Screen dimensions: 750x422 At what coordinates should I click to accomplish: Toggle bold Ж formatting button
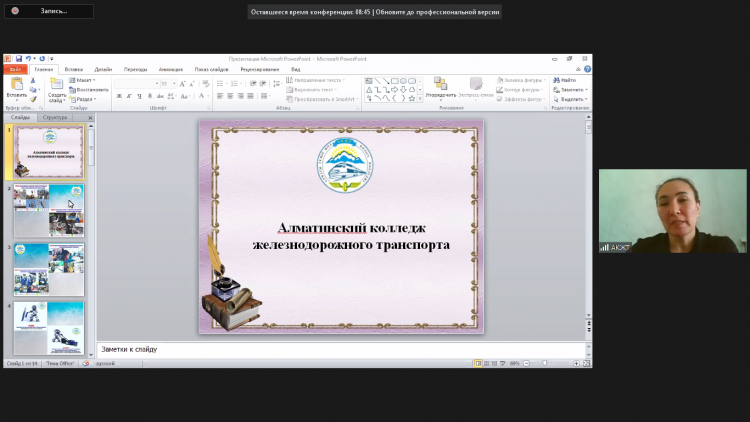119,97
